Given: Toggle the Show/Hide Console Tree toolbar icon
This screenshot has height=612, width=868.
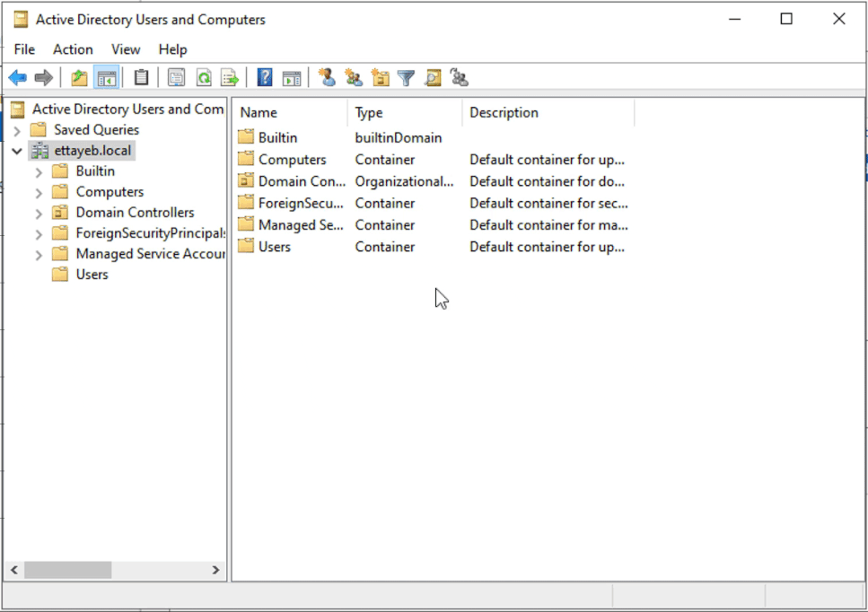Looking at the screenshot, I should pyautogui.click(x=106, y=78).
